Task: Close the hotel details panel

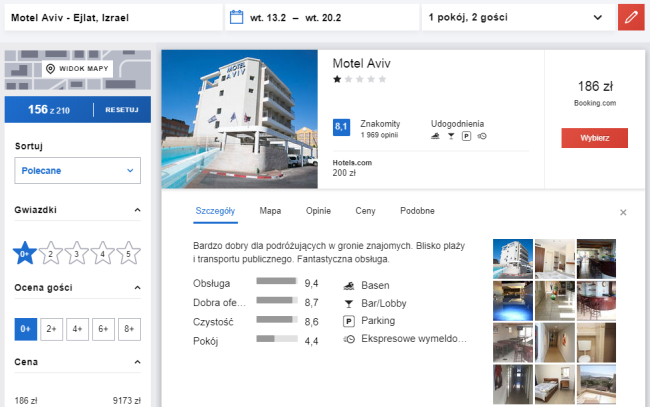Action: (x=623, y=212)
